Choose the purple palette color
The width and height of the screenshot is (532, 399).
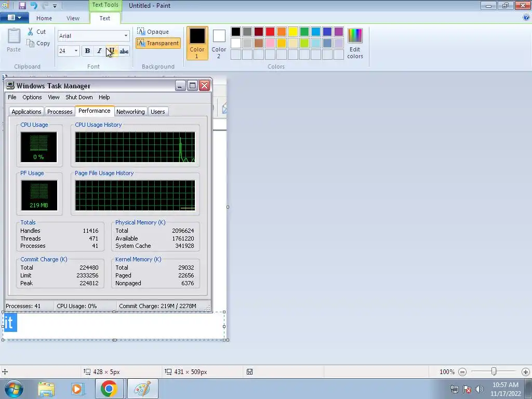(339, 32)
